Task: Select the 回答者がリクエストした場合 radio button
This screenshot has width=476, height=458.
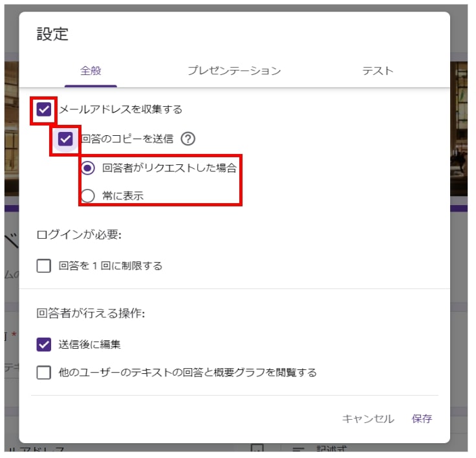Action: click(89, 168)
